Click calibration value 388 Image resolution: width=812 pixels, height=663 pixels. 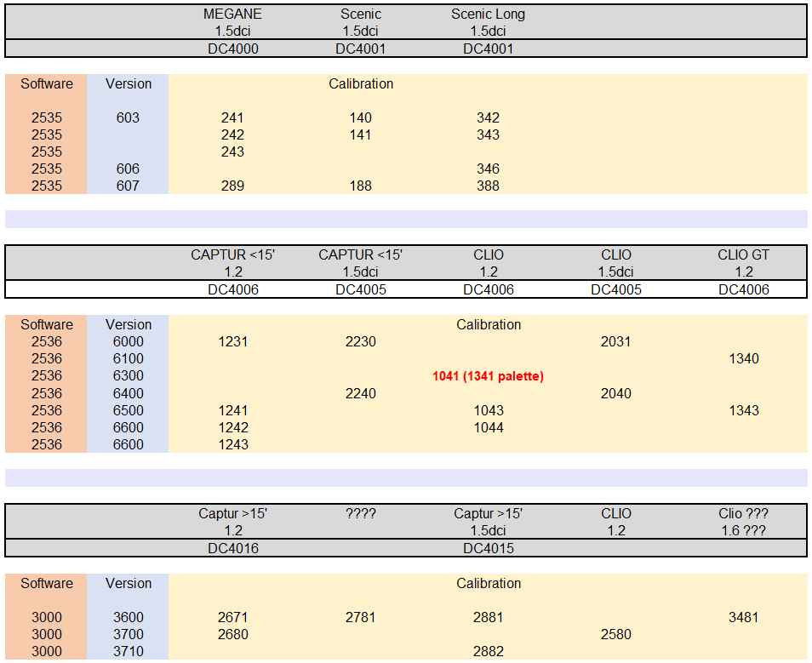point(488,186)
